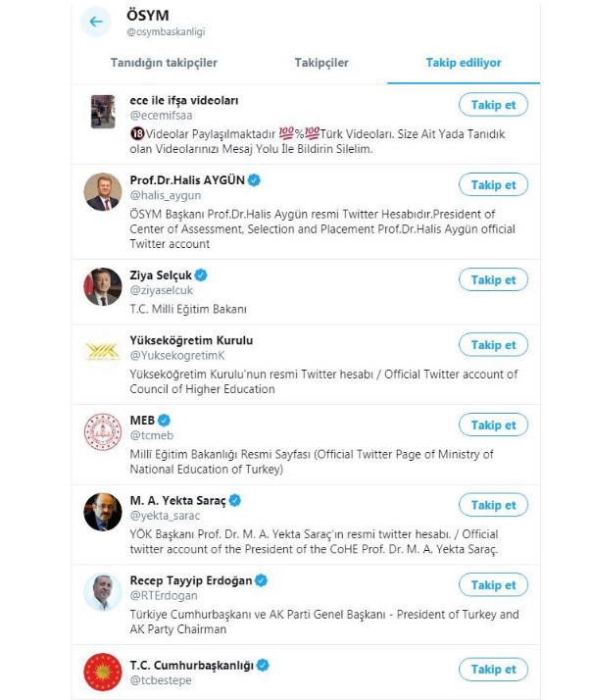Viewport: 590px width, 700px height.
Task: Click the Yükseköğretim Kurulu logo avatar
Action: click(x=103, y=352)
